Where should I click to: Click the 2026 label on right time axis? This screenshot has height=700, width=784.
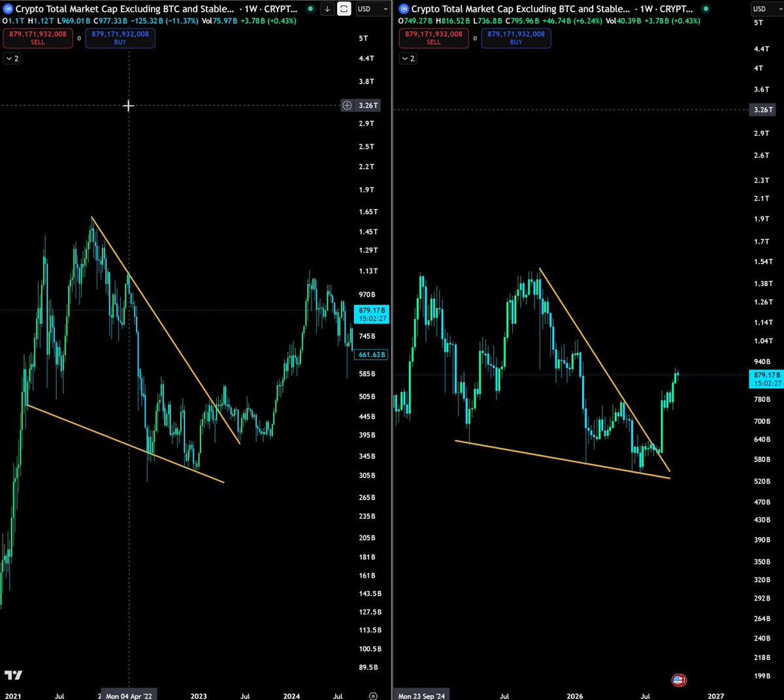[575, 696]
